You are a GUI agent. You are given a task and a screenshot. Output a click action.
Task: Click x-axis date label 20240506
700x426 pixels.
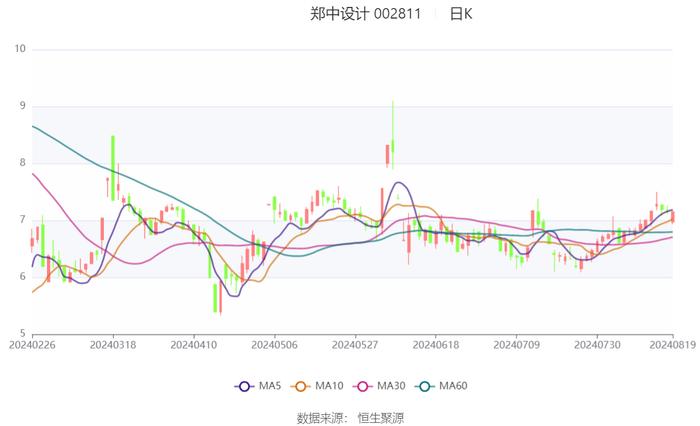click(x=275, y=345)
